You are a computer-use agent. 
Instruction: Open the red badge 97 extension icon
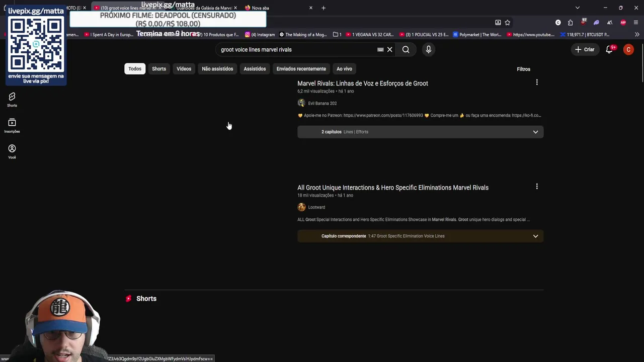(583, 22)
